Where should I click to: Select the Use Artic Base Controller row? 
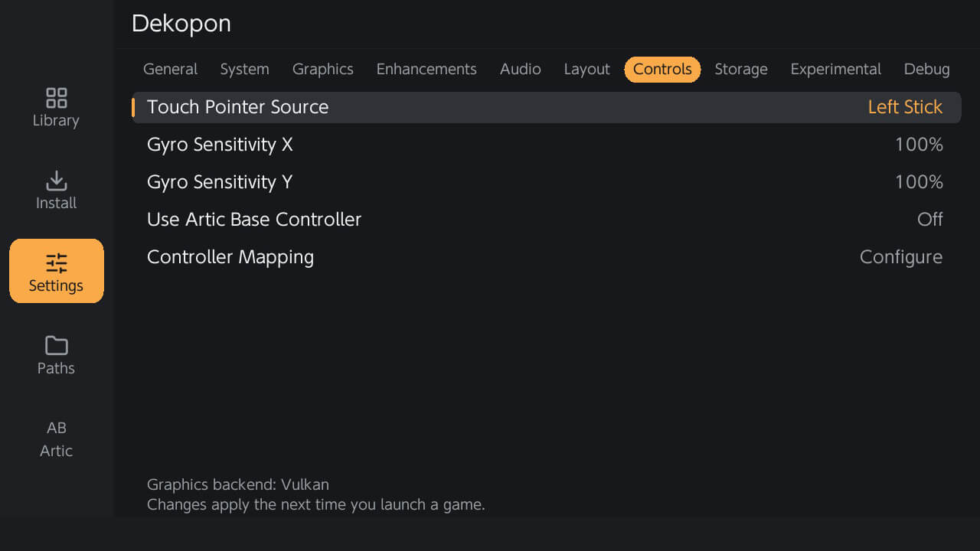tap(547, 220)
